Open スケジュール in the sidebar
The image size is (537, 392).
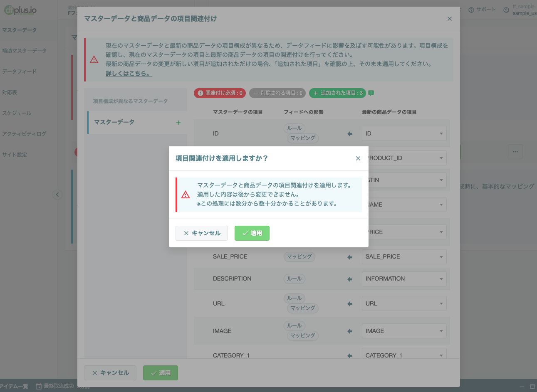click(17, 113)
